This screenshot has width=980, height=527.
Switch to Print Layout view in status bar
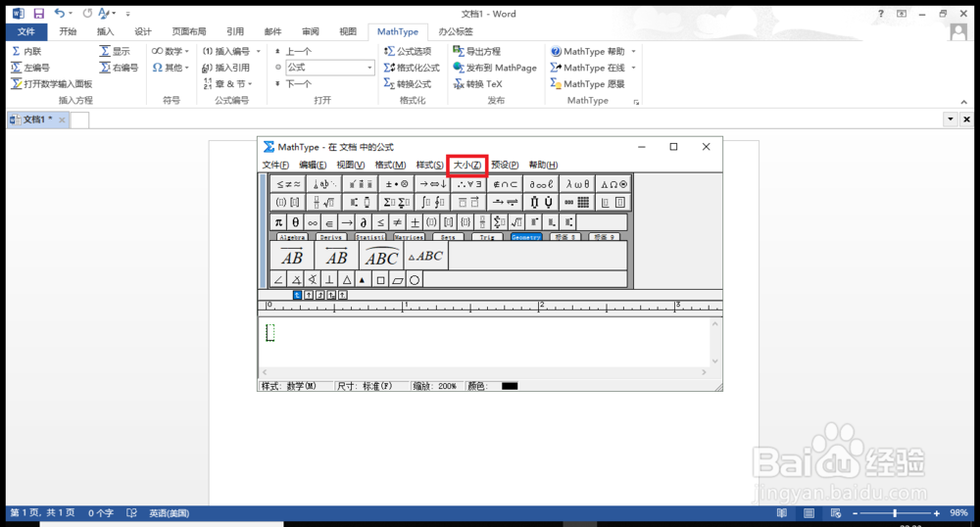pos(808,513)
